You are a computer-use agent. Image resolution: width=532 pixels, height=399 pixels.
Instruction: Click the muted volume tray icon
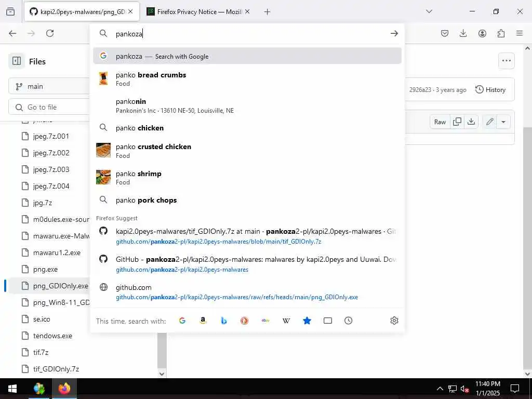point(464,389)
